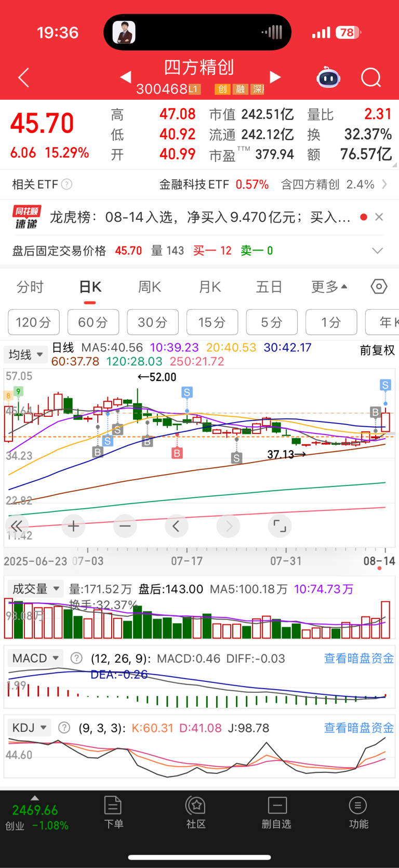Tap the 37.13 low price label
The image size is (399, 868).
tap(286, 455)
